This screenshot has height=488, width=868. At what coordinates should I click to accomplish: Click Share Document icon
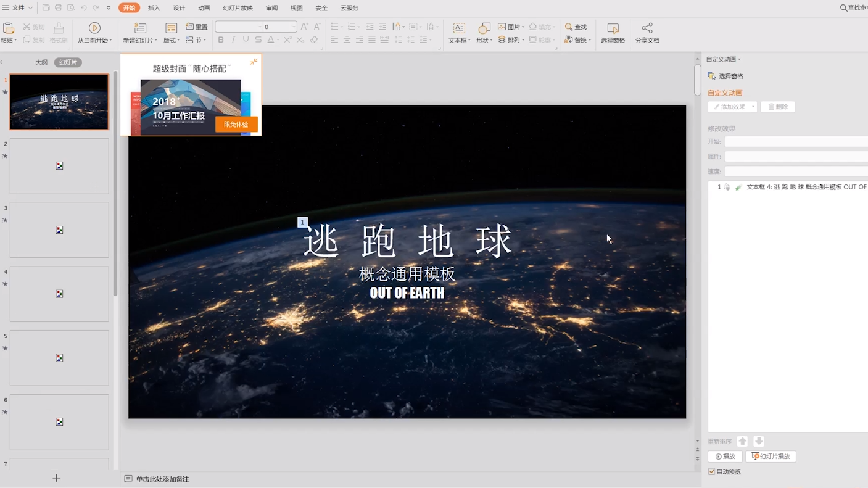click(647, 28)
